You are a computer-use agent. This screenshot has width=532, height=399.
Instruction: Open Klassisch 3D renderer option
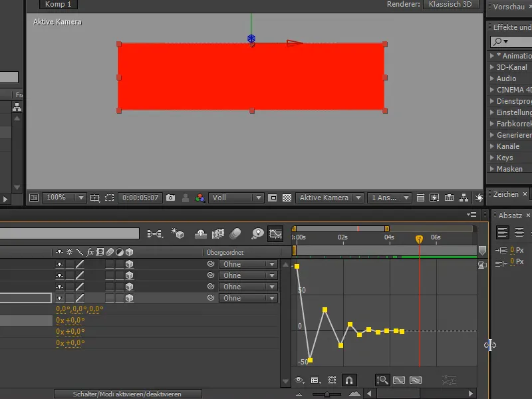click(451, 4)
